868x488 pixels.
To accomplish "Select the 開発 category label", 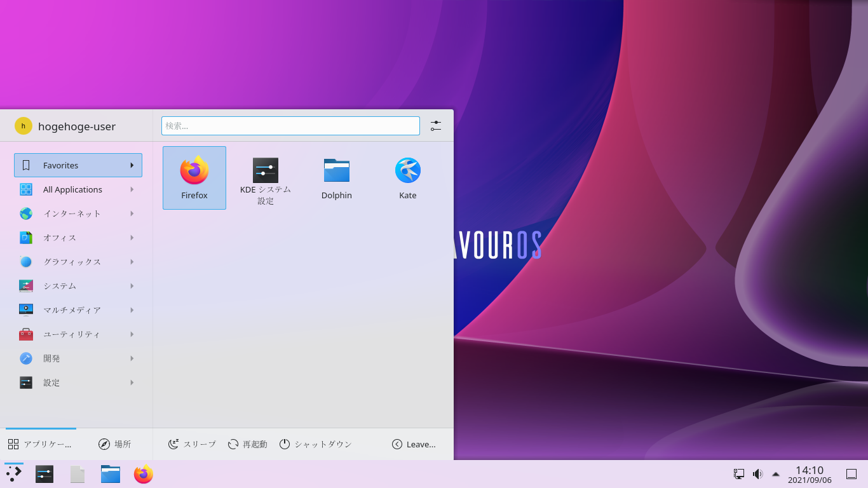I will (x=51, y=358).
